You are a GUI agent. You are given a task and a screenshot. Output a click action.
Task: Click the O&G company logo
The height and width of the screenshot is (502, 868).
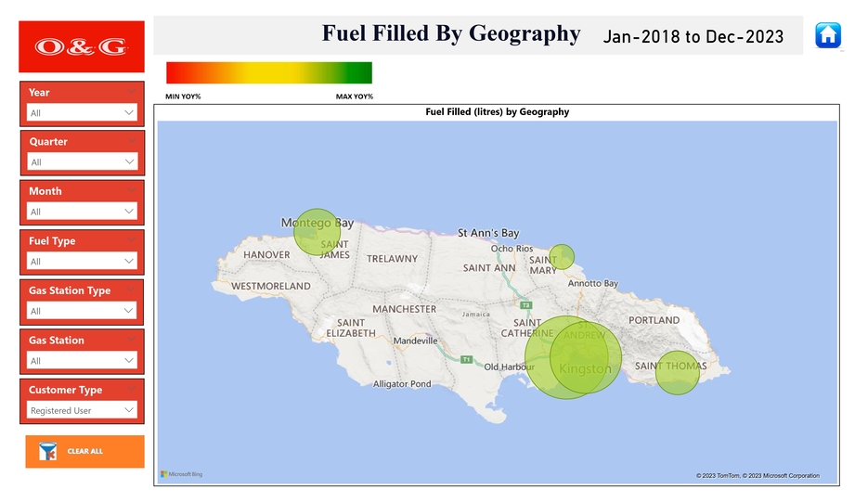point(82,47)
